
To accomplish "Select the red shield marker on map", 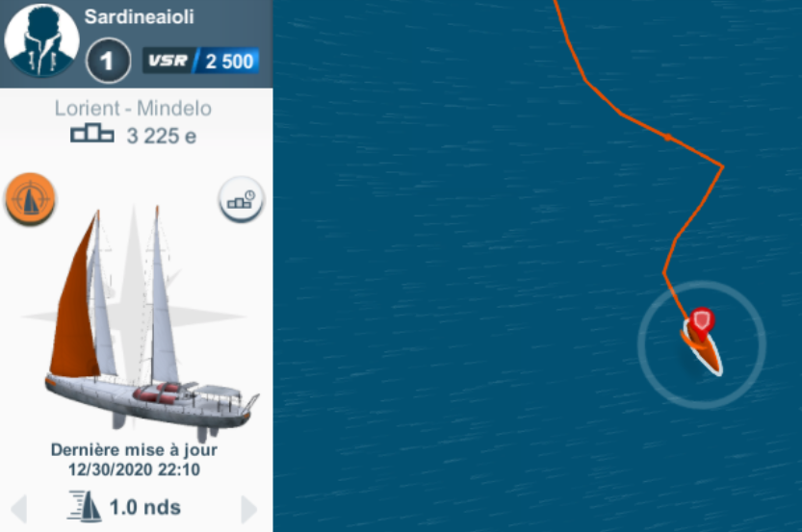I will [x=701, y=323].
